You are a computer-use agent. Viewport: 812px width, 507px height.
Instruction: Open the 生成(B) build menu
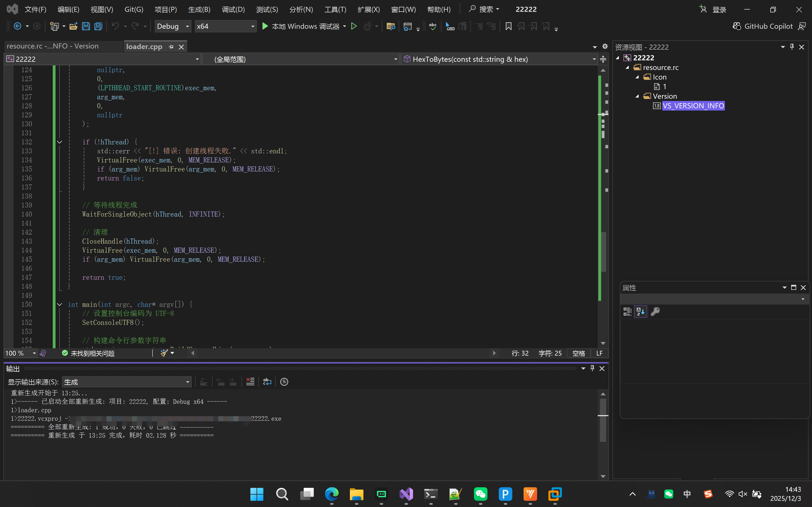[199, 9]
